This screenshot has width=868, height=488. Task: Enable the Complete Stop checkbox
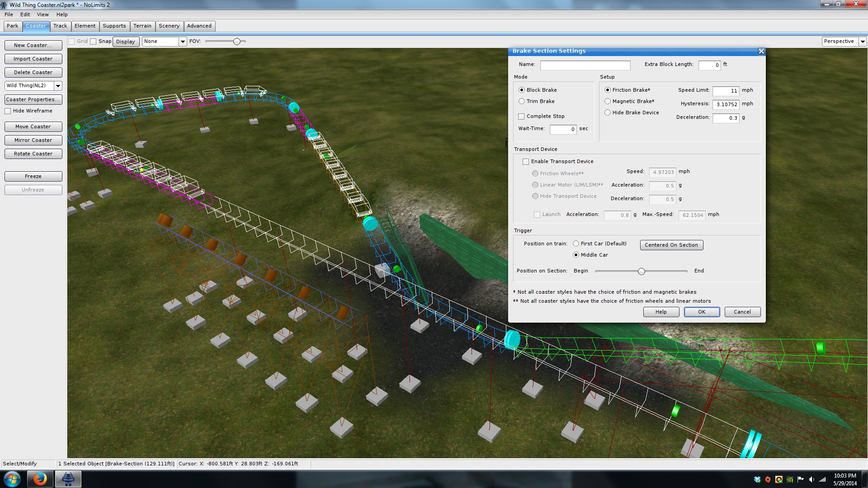[x=521, y=117]
